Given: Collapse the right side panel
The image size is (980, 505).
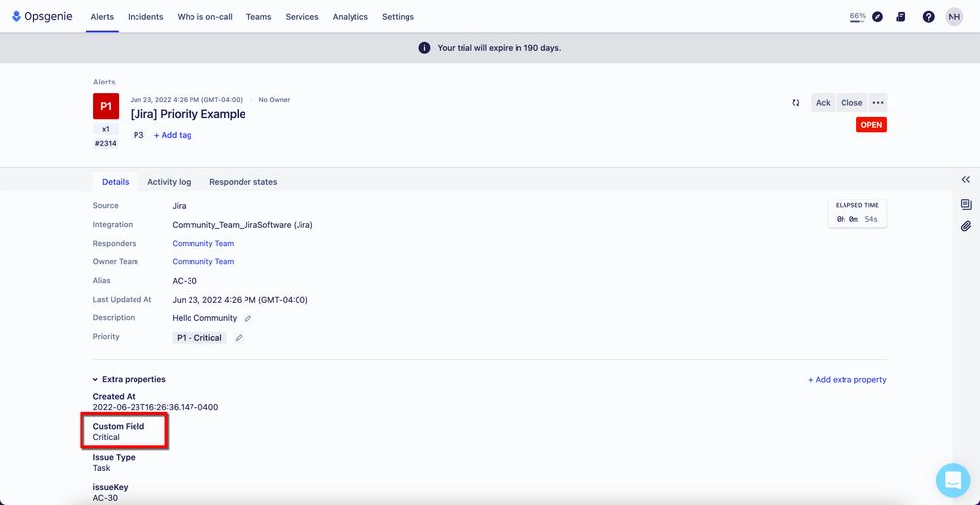Looking at the screenshot, I should point(965,180).
